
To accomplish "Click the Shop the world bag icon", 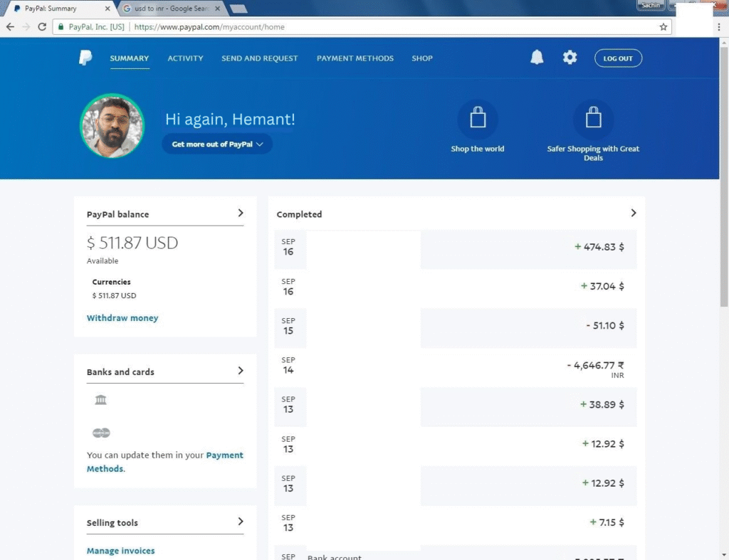I will (x=478, y=119).
